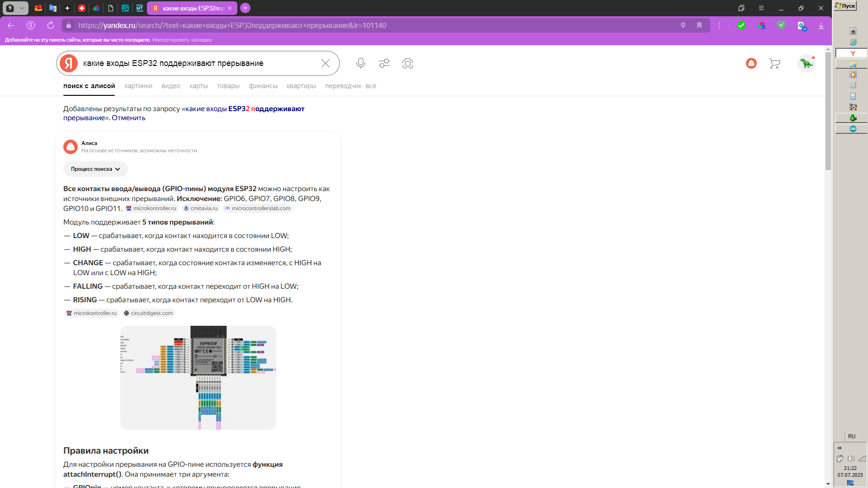Image resolution: width=868 pixels, height=488 pixels.
Task: Open the pinned music note tab
Action: (x=125, y=8)
